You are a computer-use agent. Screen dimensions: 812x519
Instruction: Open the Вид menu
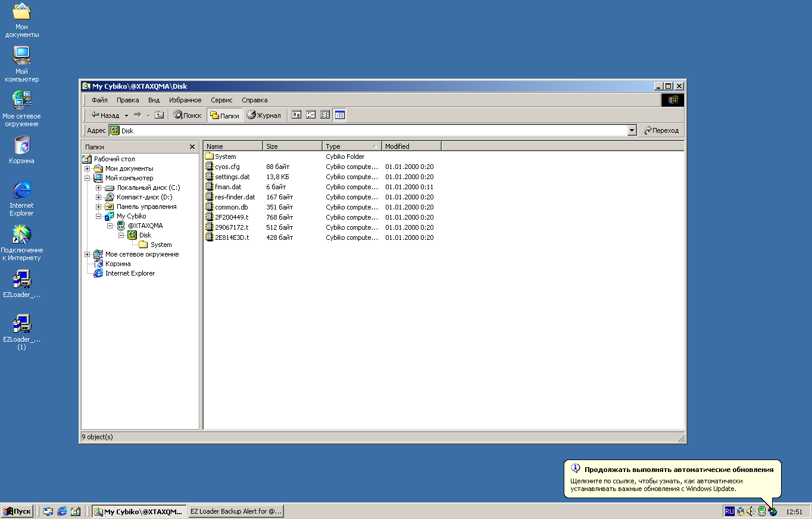coord(154,100)
